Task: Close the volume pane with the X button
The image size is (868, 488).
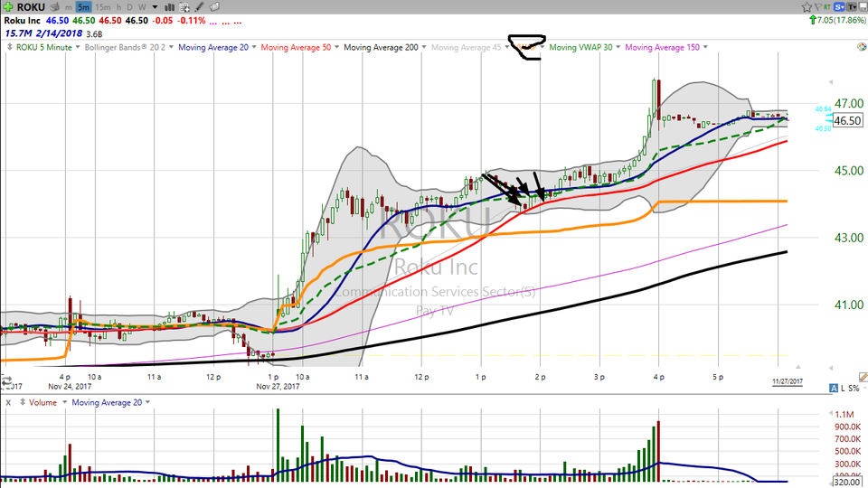Action: (x=8, y=402)
